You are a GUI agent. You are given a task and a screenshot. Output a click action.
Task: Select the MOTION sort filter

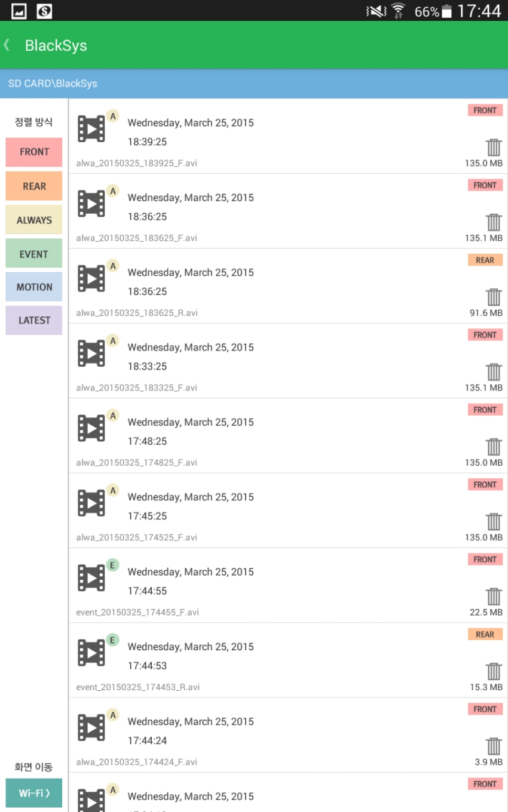coord(34,287)
